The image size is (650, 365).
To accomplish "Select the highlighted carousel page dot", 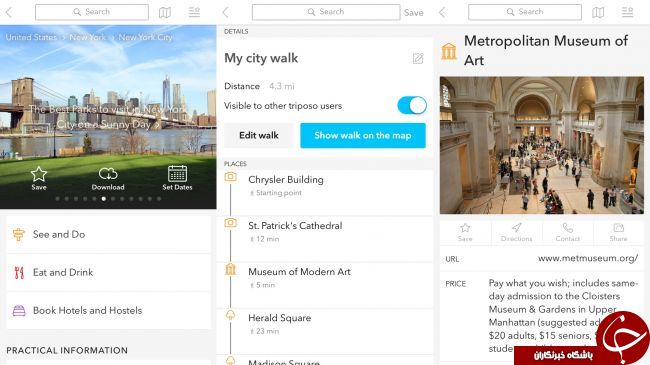I will (103, 199).
